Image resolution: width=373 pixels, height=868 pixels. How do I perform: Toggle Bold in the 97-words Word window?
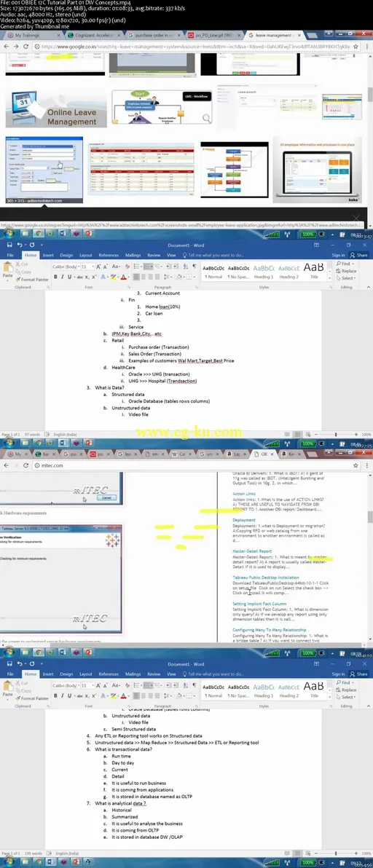[55, 277]
